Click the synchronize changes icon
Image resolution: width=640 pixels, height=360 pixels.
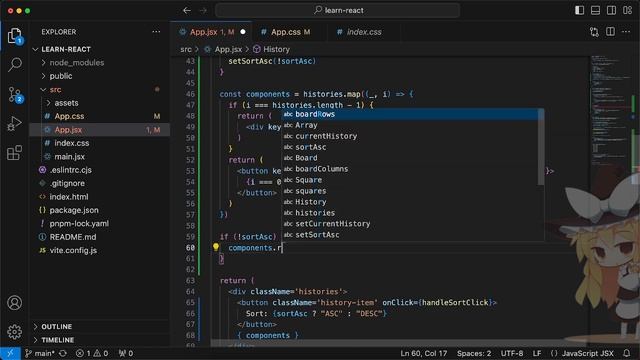[63, 353]
